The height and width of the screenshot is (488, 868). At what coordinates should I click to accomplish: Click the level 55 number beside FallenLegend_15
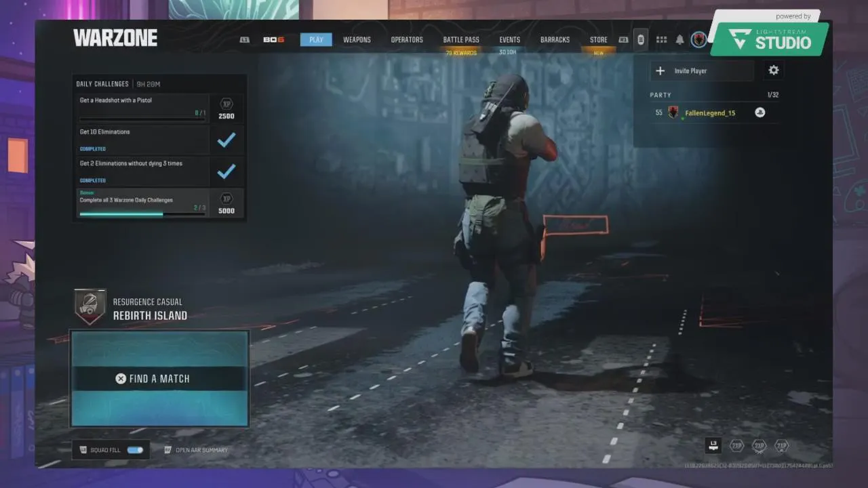659,113
